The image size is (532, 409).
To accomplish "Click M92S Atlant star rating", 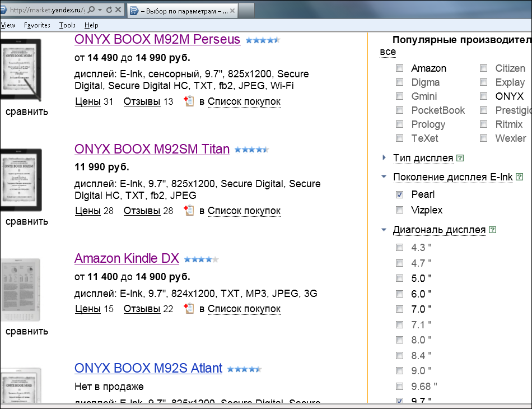I will point(244,369).
